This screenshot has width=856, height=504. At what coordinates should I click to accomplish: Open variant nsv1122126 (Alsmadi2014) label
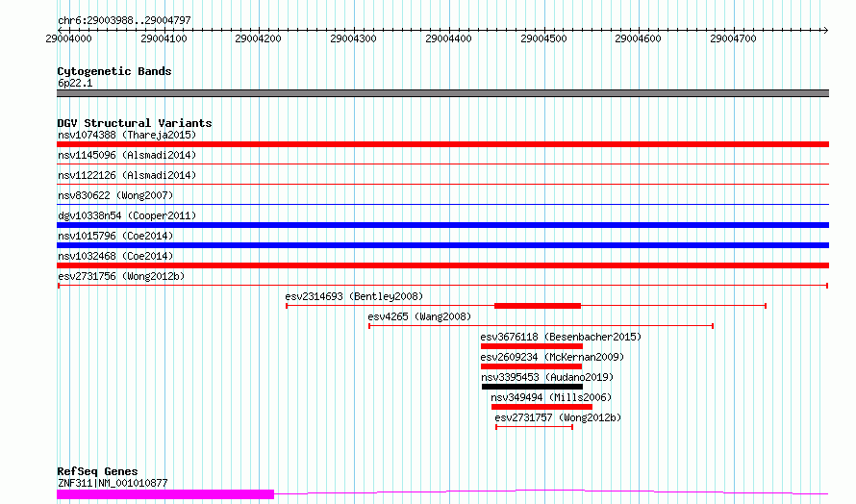[x=127, y=175]
